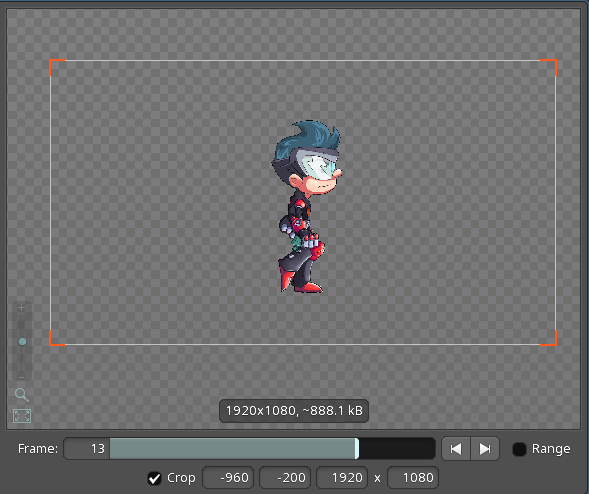Click the '1920x1080, ~888.1 kB' size label
Viewport: 589px width, 494px height.
point(294,411)
